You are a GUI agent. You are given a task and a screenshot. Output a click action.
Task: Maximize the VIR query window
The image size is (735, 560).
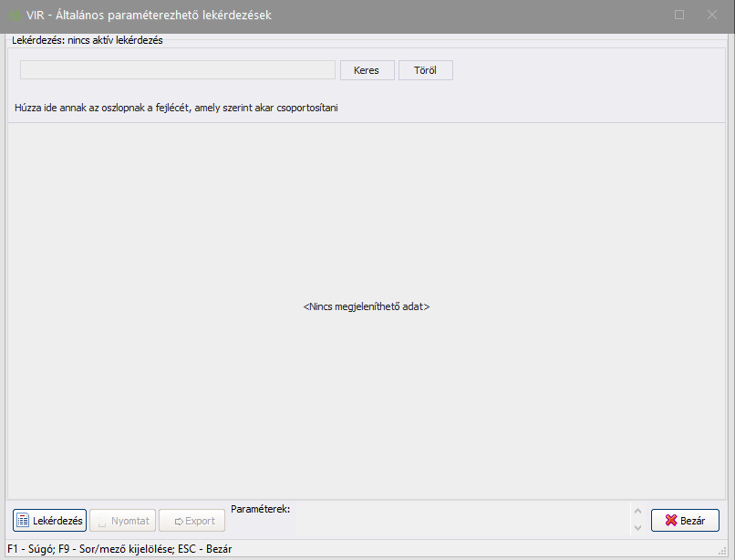(679, 16)
